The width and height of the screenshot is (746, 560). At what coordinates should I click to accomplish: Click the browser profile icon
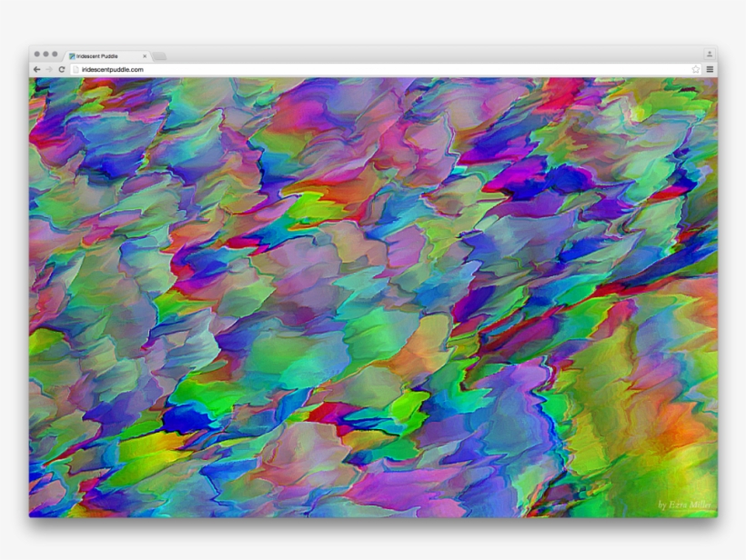pyautogui.click(x=710, y=54)
